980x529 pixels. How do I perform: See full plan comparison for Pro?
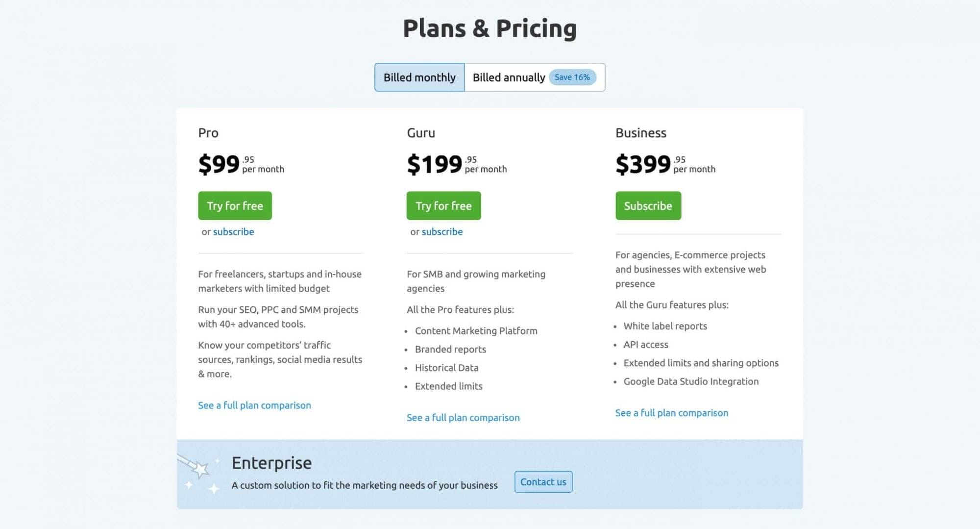point(254,405)
